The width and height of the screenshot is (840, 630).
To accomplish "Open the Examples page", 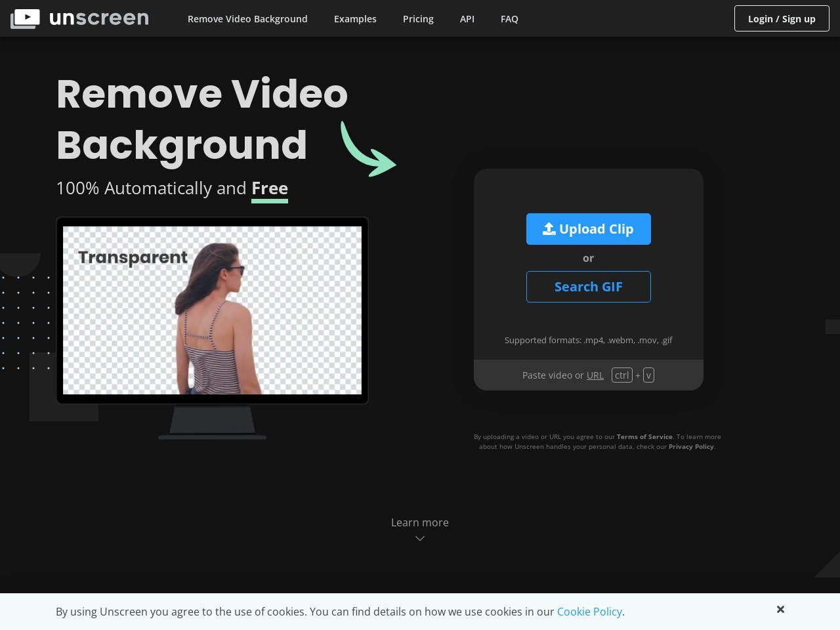I will [355, 18].
